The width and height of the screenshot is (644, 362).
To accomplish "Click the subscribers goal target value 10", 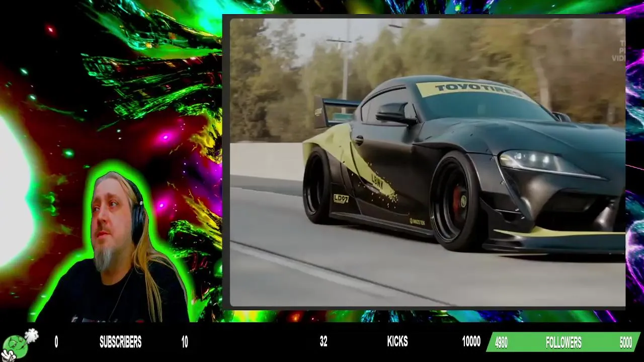I will (185, 342).
